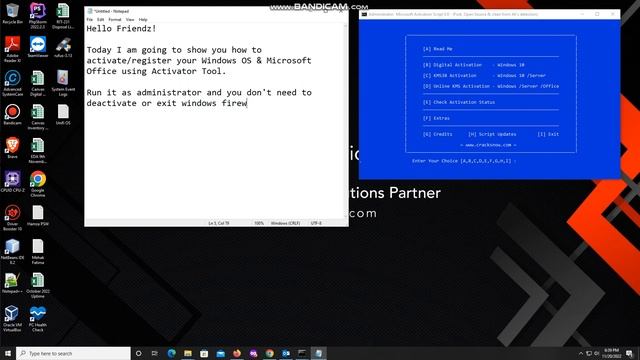This screenshot has height=360, width=640.
Task: Open October 2022 Uptime Excel file
Action: pos(38,285)
